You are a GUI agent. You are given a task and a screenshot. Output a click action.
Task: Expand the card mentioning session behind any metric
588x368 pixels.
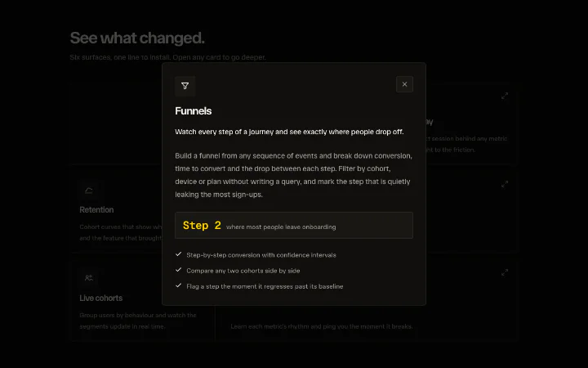(505, 96)
